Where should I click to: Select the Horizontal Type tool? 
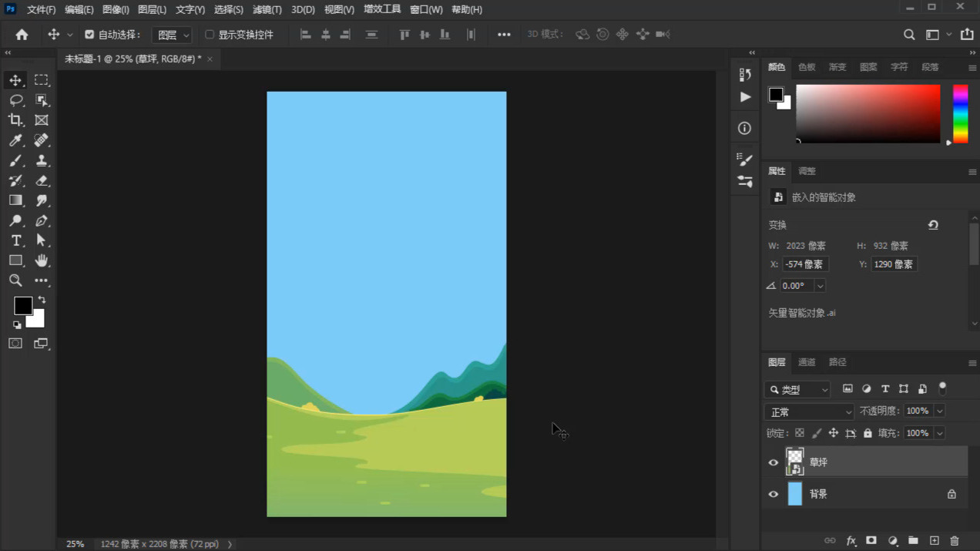click(x=15, y=240)
